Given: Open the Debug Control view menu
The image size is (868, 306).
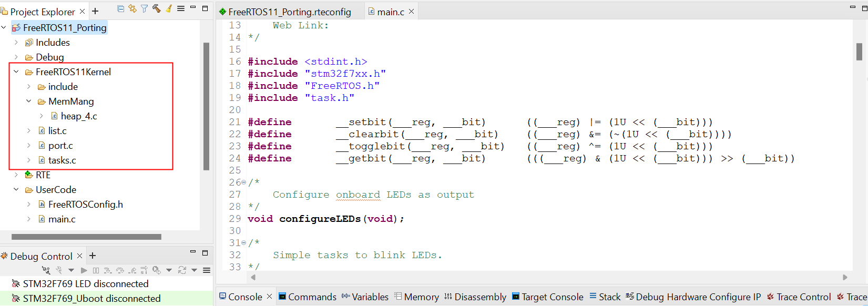Looking at the screenshot, I should point(207,270).
